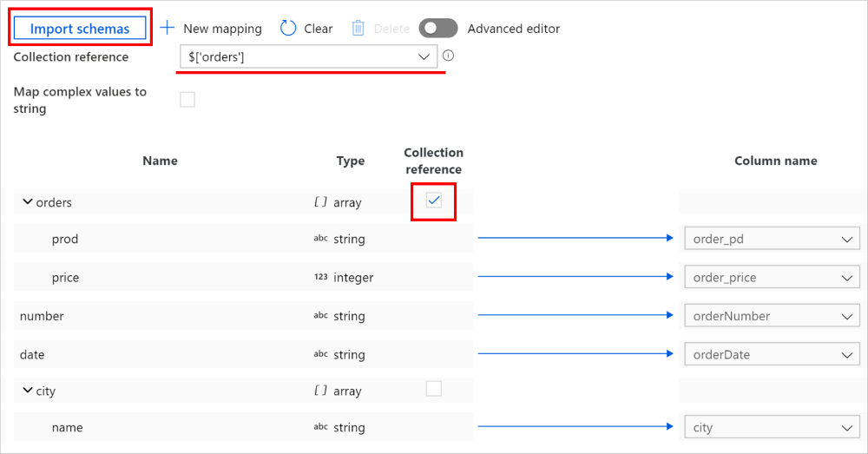Click the Import schemas button

[80, 28]
